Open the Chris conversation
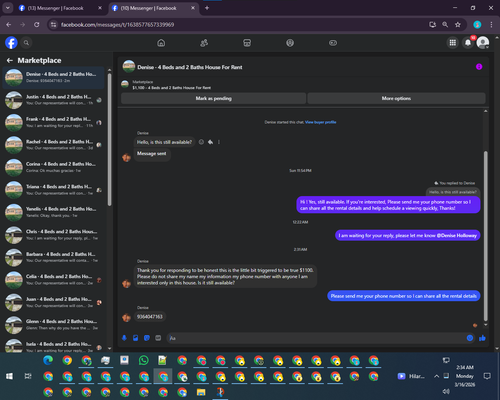Viewport: 500px width, 400px height. [x=54, y=235]
